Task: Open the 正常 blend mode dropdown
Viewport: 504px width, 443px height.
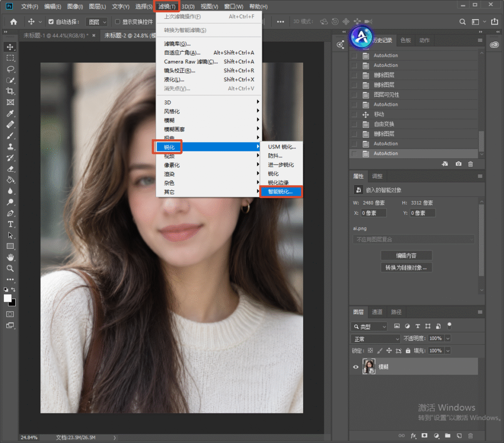Action: pyautogui.click(x=376, y=339)
